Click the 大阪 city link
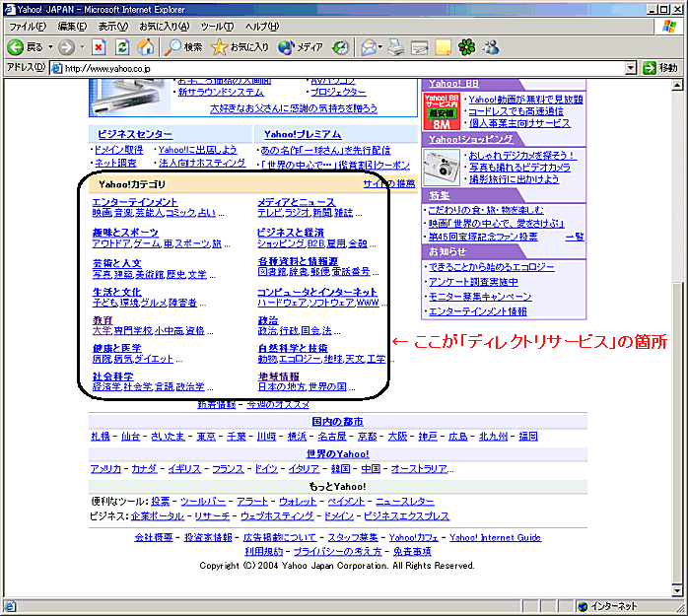This screenshot has height=616, width=688. tap(397, 437)
